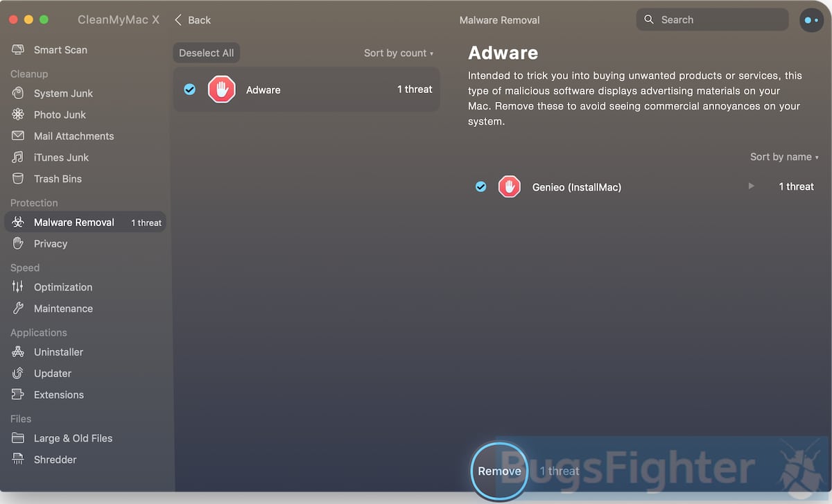832x504 pixels.
Task: Open Smart Scan from the sidebar icon
Action: pyautogui.click(x=18, y=50)
